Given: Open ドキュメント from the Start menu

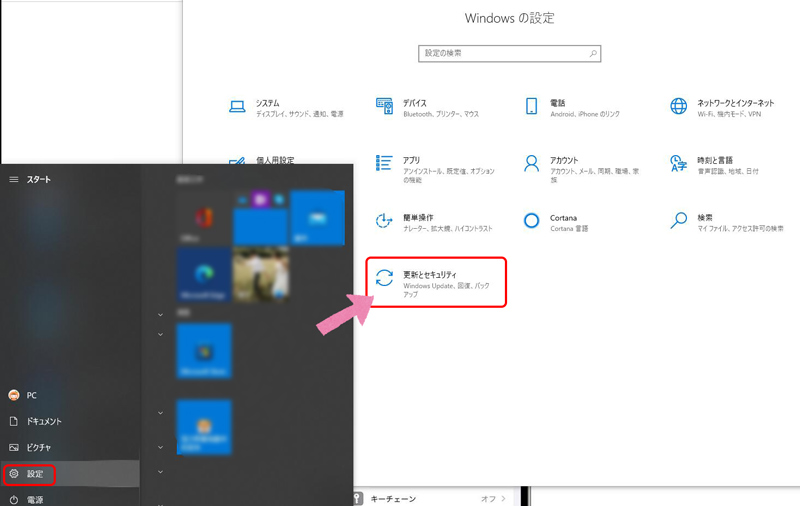Looking at the screenshot, I should coord(35,421).
